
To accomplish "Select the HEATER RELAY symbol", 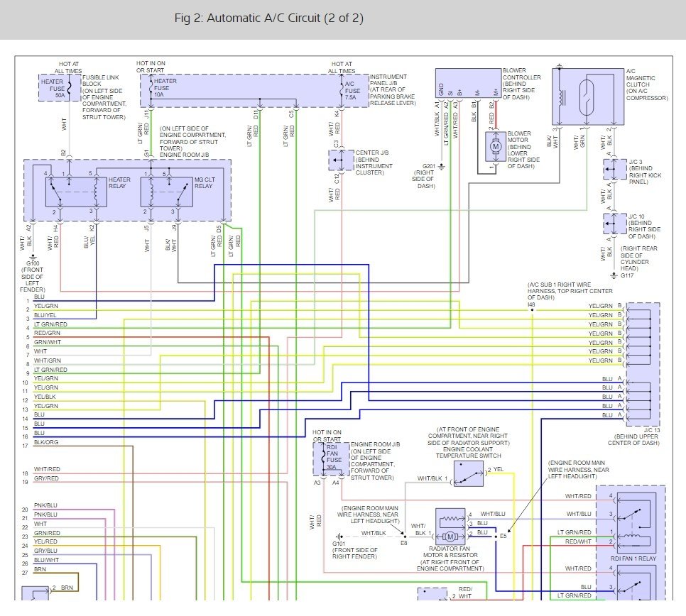I will 76,192.
